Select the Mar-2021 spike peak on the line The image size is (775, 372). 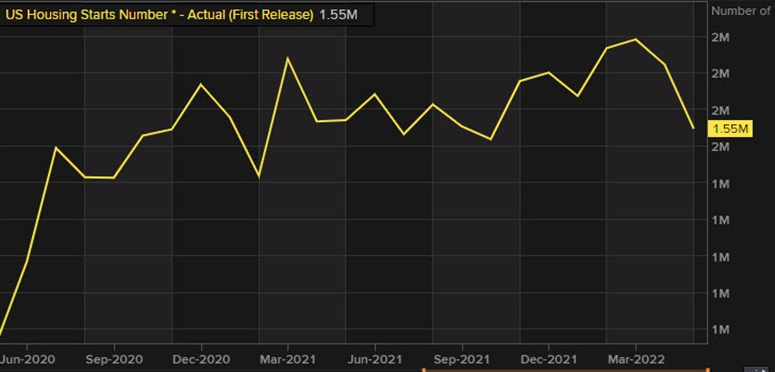click(x=288, y=58)
